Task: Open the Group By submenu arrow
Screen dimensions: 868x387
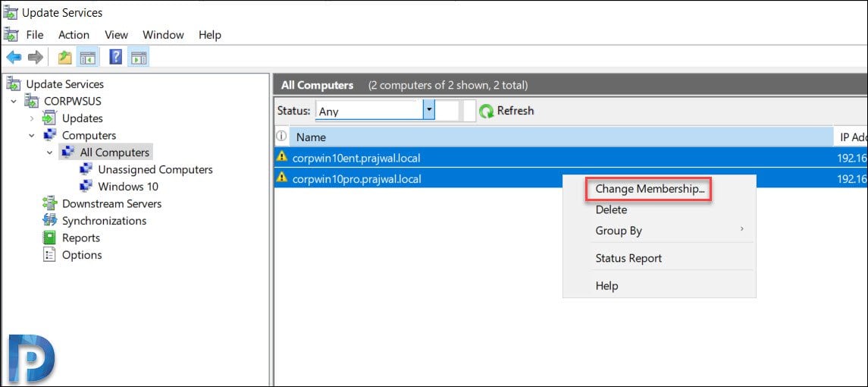Action: 742,229
